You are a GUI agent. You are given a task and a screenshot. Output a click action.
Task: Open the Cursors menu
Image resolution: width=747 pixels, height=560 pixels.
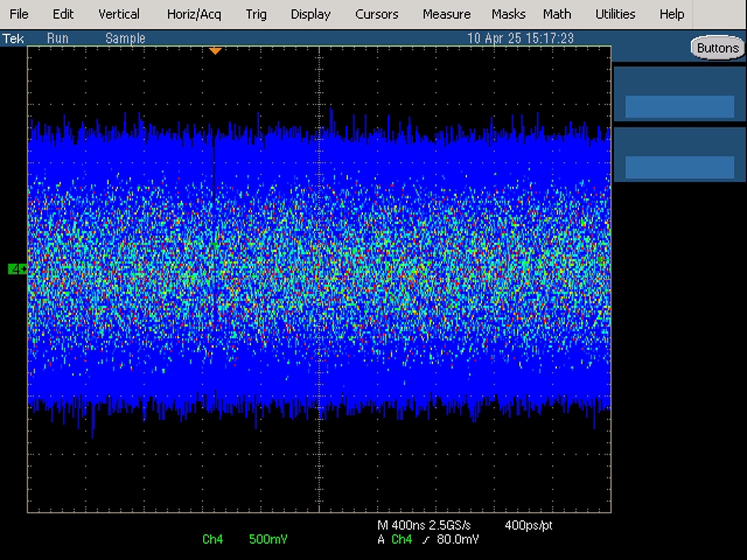coord(377,14)
